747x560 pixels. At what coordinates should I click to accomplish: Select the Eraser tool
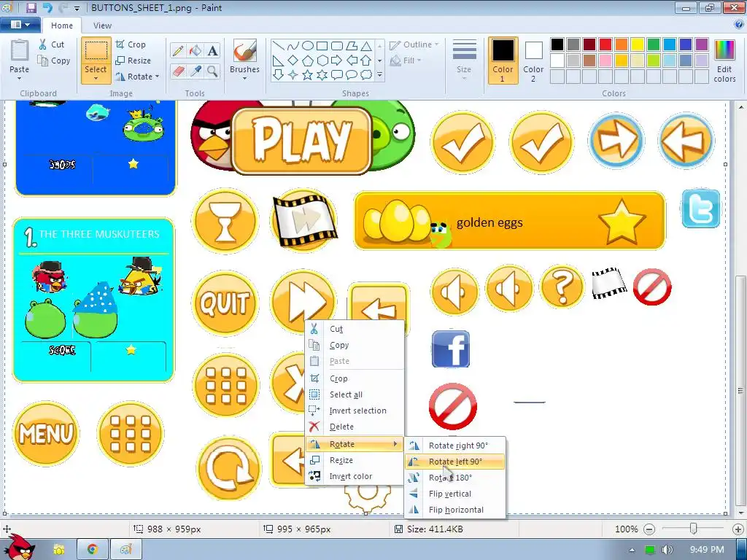tap(178, 71)
